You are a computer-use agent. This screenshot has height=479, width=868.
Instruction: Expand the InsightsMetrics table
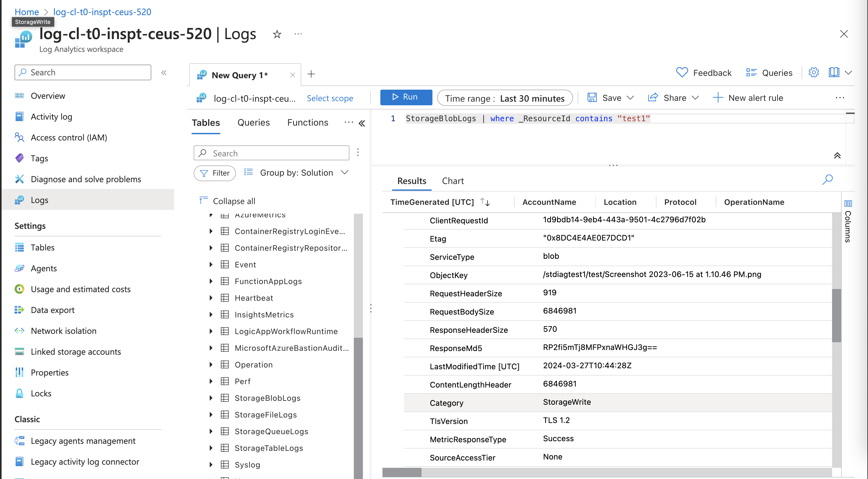(211, 314)
